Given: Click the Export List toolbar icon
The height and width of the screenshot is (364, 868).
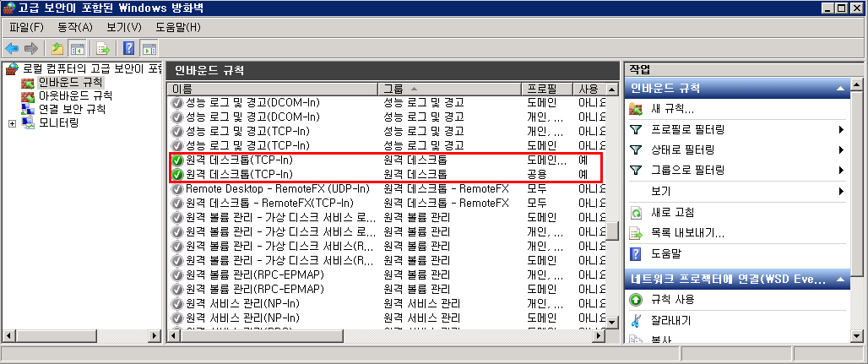Looking at the screenshot, I should [x=103, y=48].
